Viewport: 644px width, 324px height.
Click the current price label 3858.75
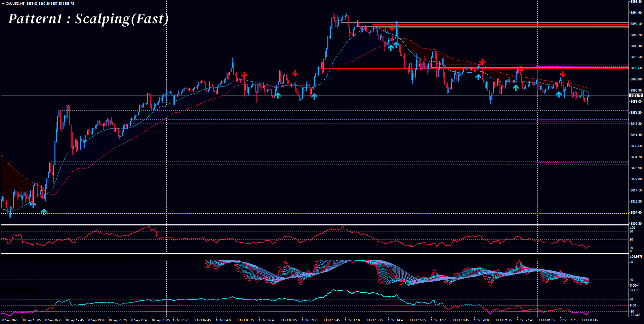pyautogui.click(x=636, y=96)
